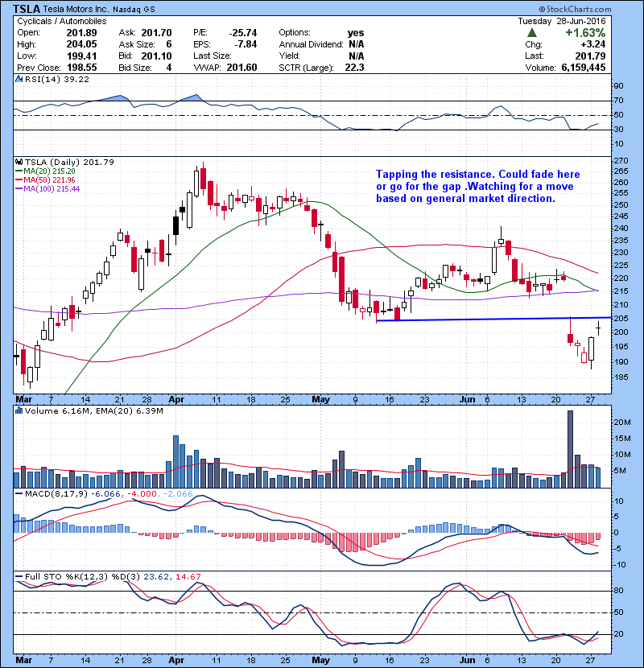Screen dimensions: 644x668
Task: Click the MA(20) 215.20 legend entry
Action: click(45, 171)
